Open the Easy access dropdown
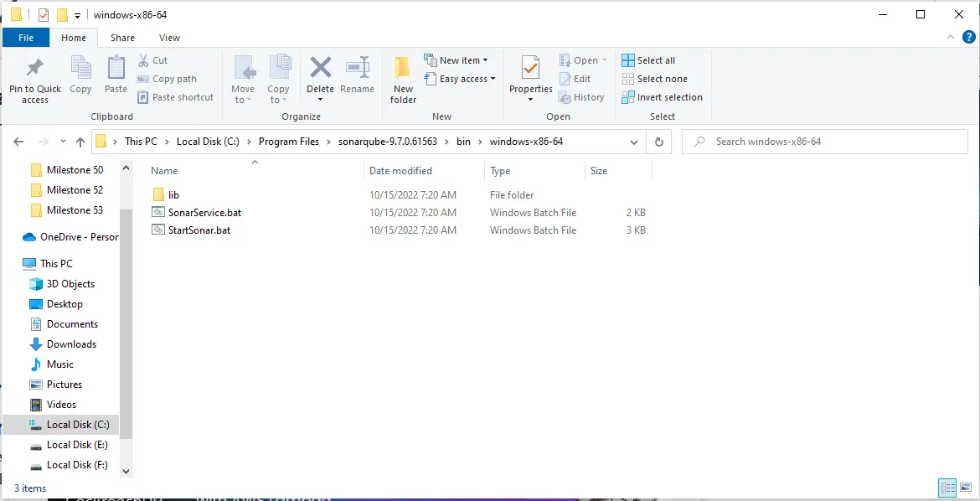980x501 pixels. (460, 79)
